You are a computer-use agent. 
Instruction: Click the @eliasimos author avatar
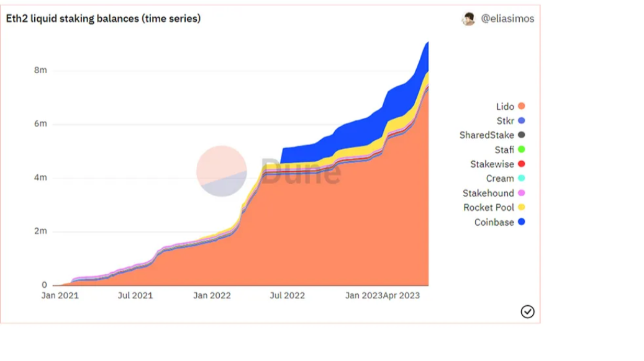coord(468,19)
